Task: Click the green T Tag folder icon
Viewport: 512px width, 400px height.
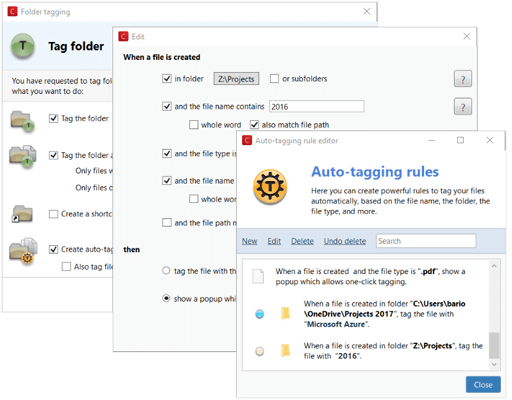Action: [23, 46]
